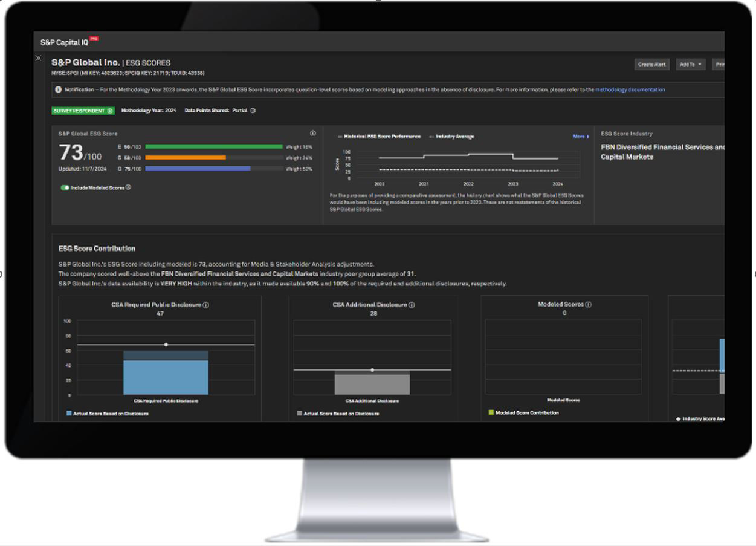Click the blue legend swatch under CSA Required chart
Image resolution: width=756 pixels, height=546 pixels.
(69, 414)
